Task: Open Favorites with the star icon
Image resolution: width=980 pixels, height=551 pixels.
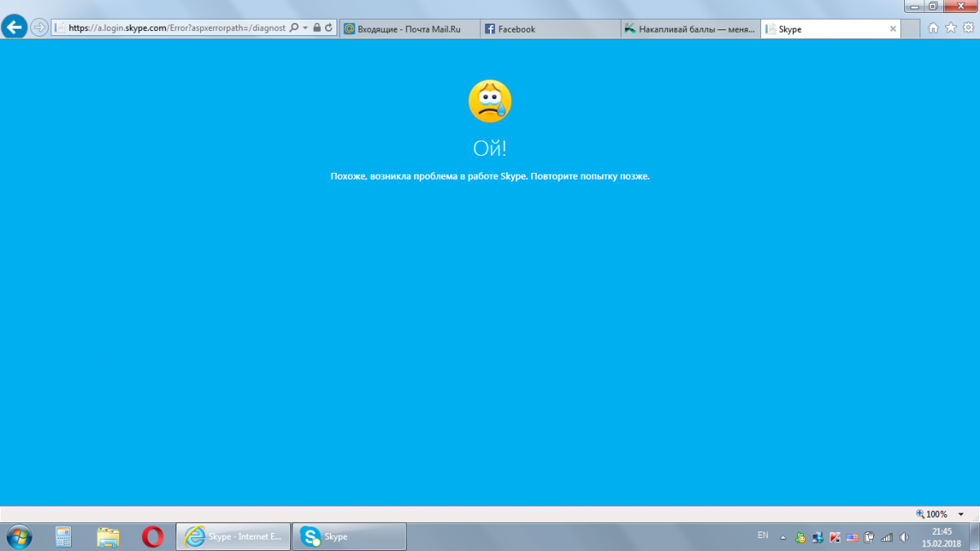Action: 951,28
